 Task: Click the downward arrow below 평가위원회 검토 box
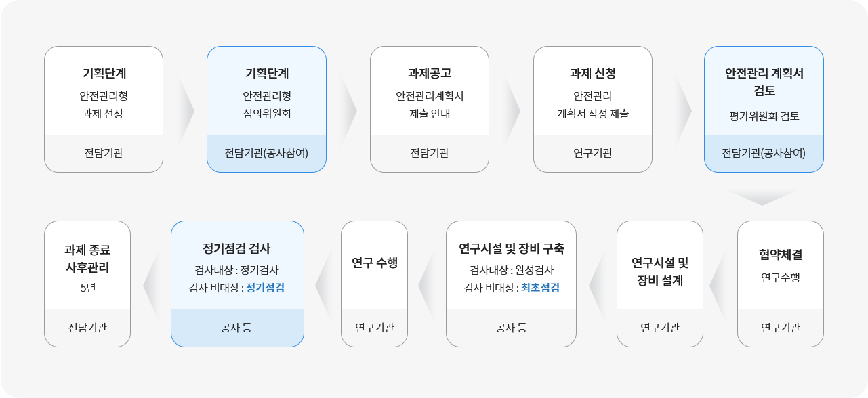coord(763,197)
